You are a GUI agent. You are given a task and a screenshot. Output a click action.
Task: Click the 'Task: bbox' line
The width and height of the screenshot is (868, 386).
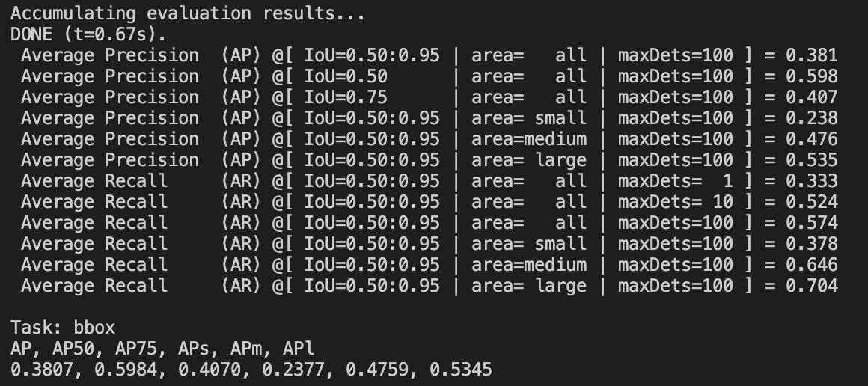(x=63, y=328)
